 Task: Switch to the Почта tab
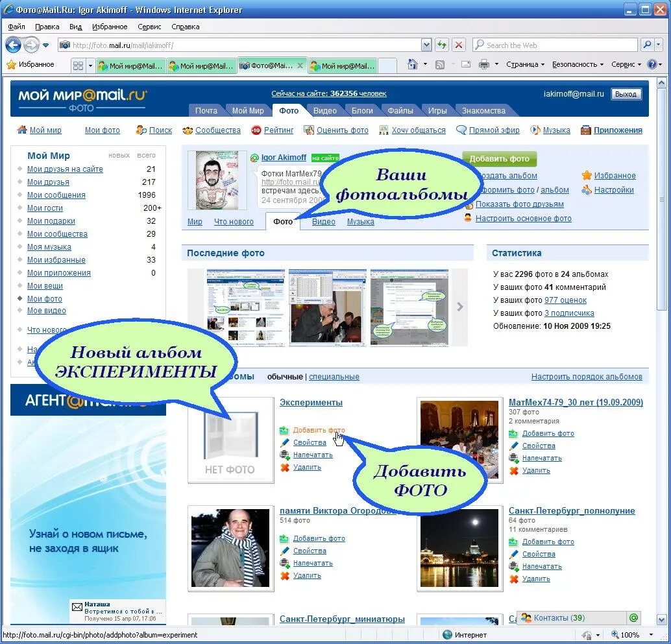click(206, 111)
